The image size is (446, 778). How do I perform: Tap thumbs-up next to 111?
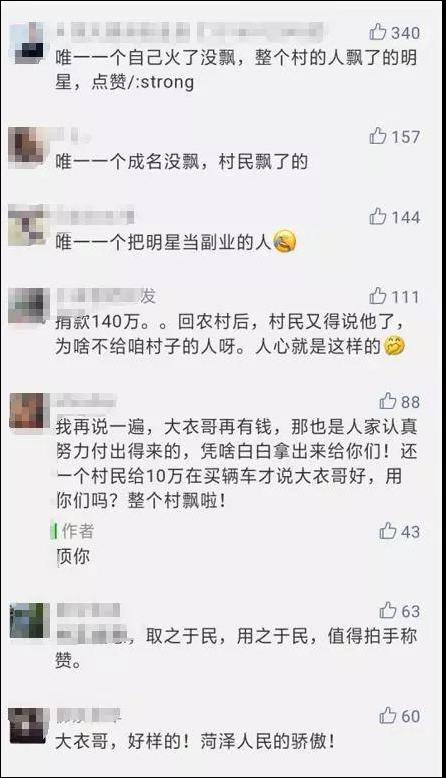[x=378, y=296]
